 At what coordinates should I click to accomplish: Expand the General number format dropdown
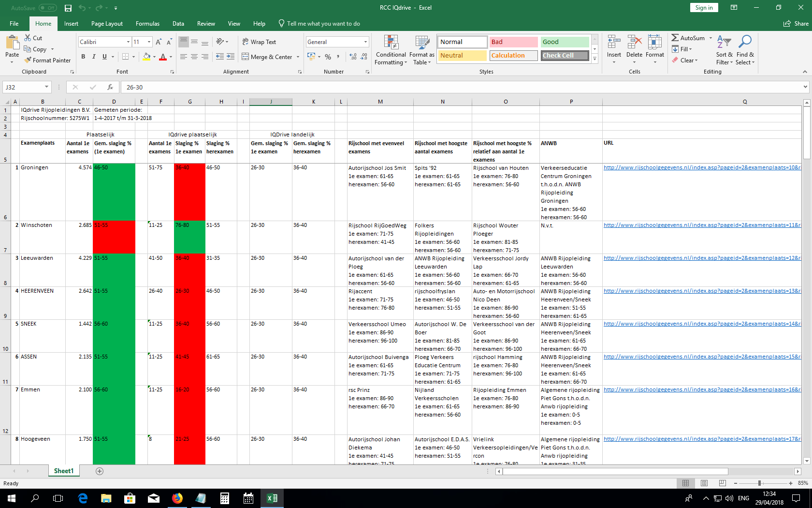pyautogui.click(x=365, y=42)
